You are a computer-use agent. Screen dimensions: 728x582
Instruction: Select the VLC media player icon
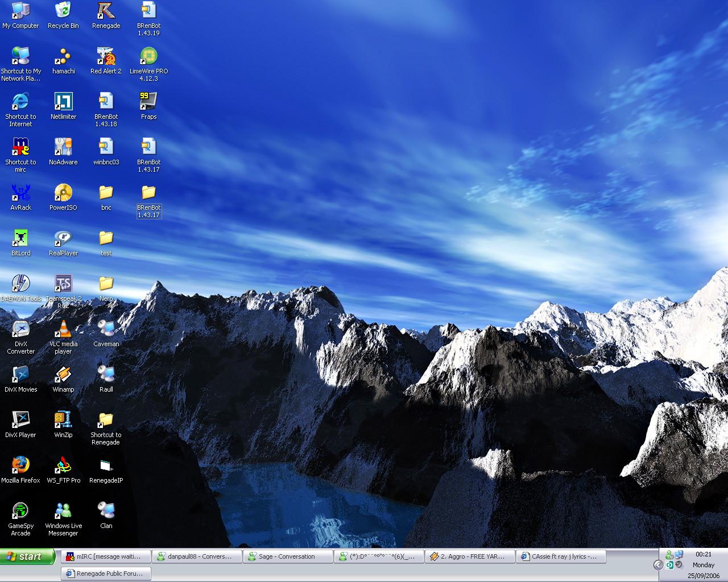(63, 329)
